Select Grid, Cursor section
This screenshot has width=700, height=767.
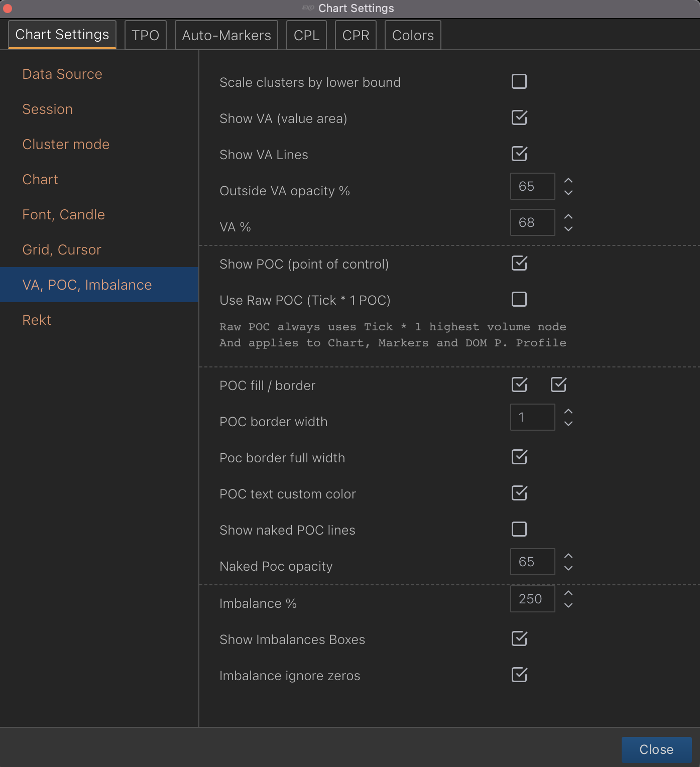(99, 249)
